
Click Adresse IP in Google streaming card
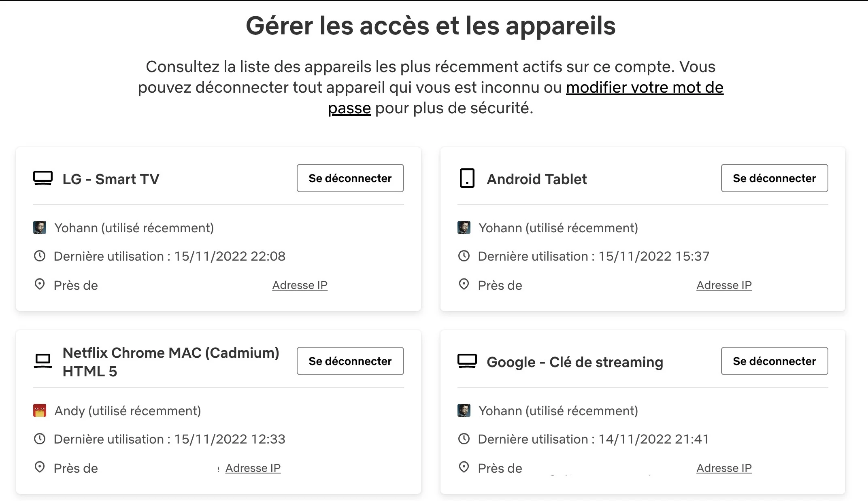724,468
